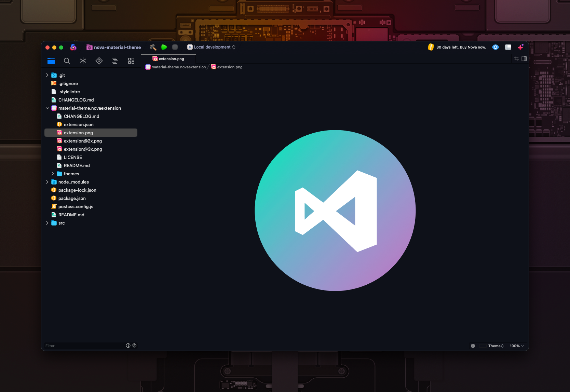
Task: Open the extension@2x.png file
Action: (x=91, y=141)
